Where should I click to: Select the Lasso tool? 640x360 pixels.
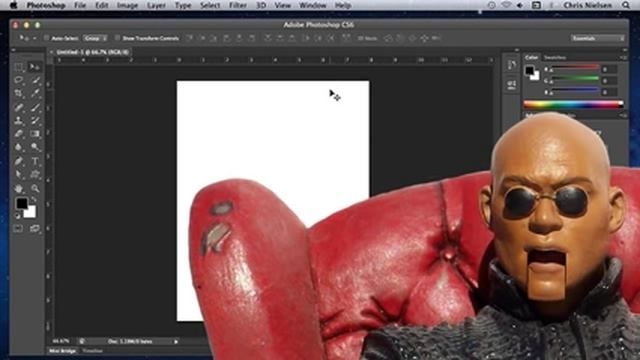pyautogui.click(x=19, y=80)
